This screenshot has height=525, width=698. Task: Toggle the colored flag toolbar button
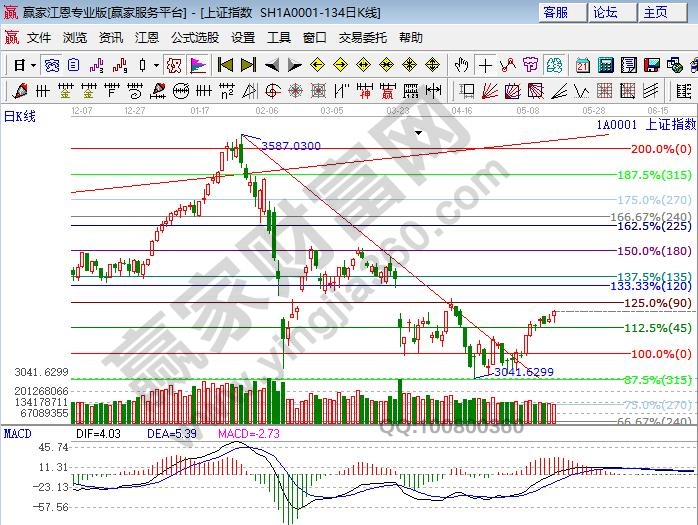197,65
